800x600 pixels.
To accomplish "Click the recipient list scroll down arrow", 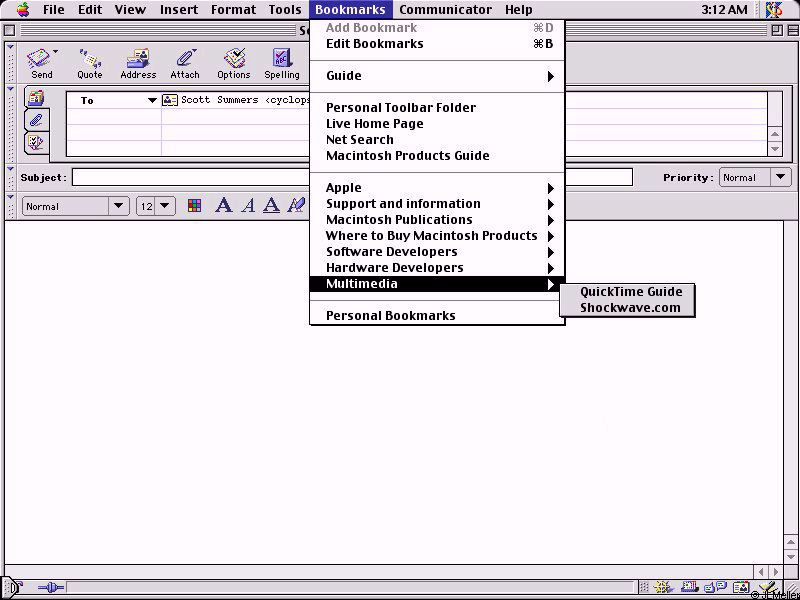I will 775,149.
